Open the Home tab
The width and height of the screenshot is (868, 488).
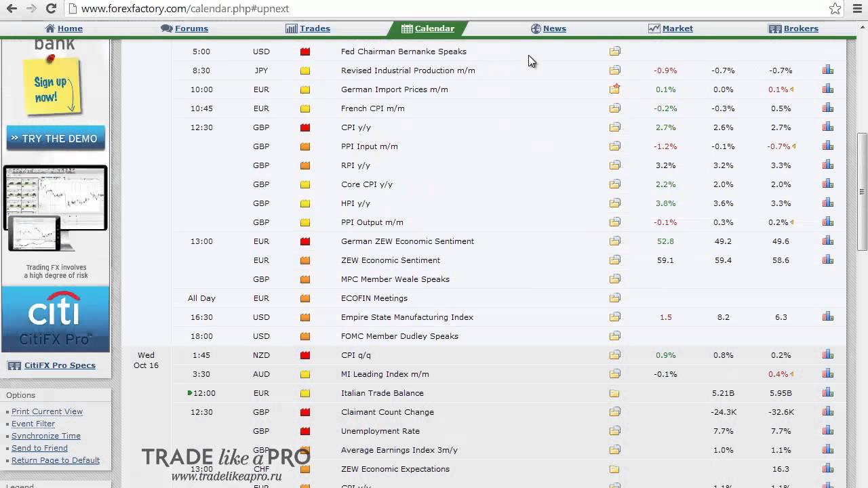[x=64, y=28]
